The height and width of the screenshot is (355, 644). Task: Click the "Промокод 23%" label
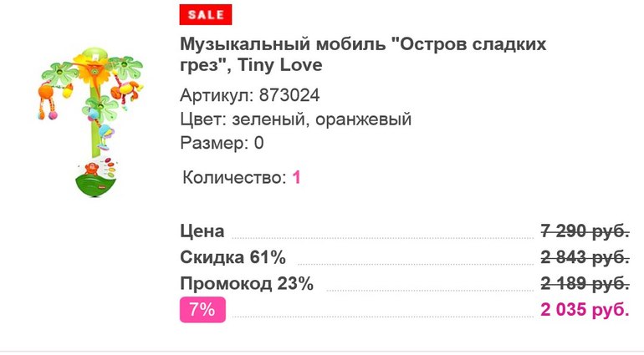(247, 283)
